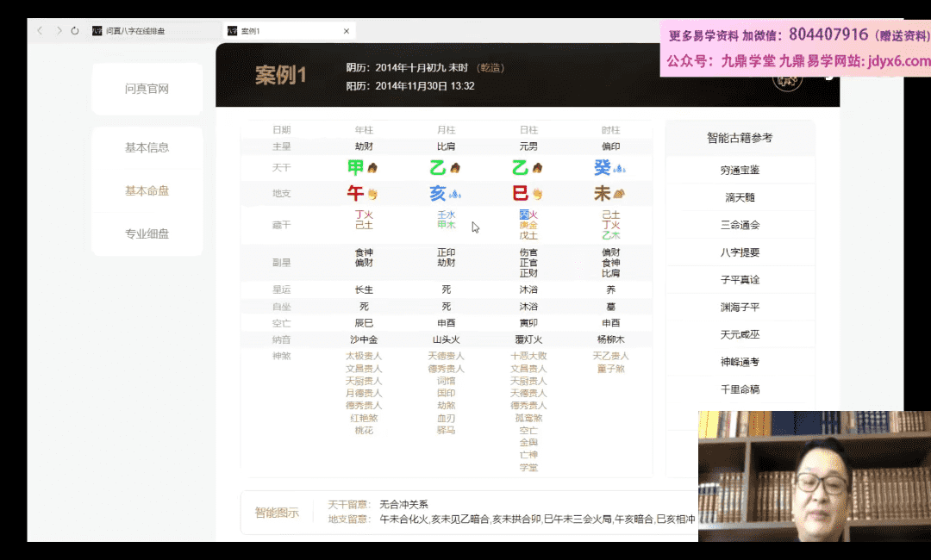Open the 子平真诠 reference entry
Image resolution: width=931 pixels, height=560 pixels.
pyautogui.click(x=740, y=279)
